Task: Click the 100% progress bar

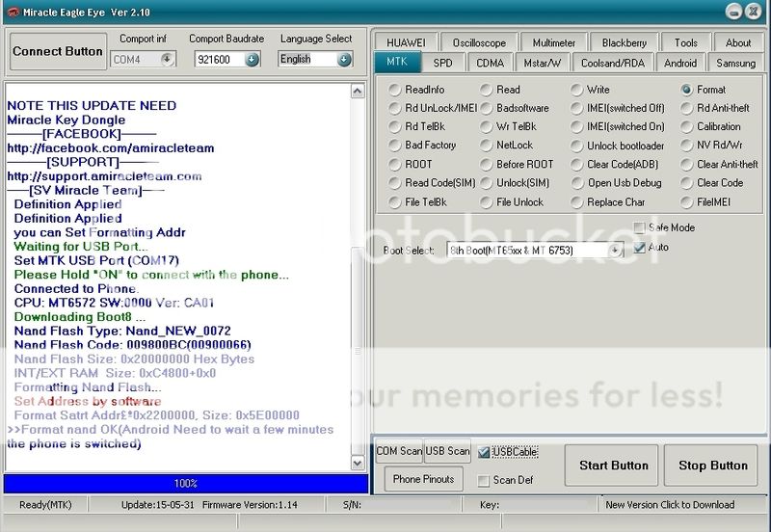Action: [x=186, y=483]
